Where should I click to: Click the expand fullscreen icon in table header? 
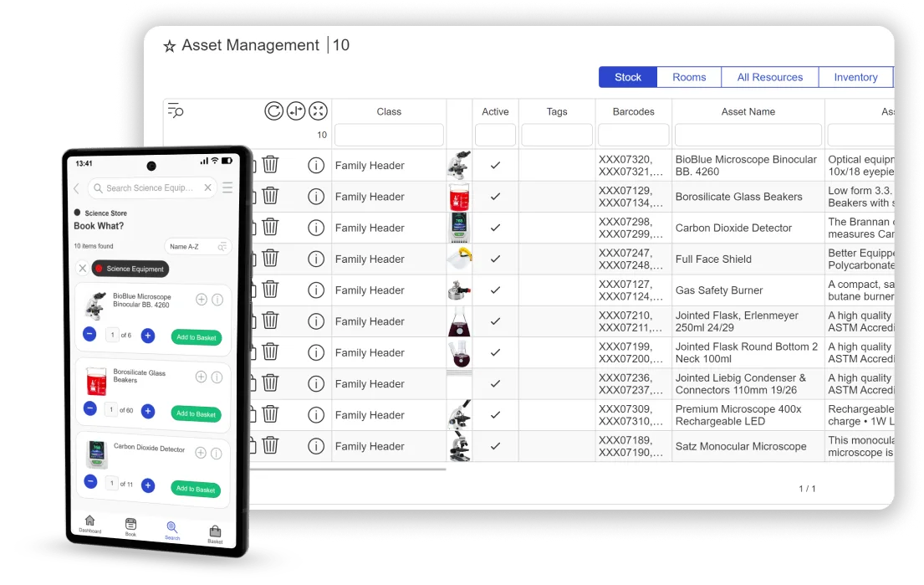click(x=319, y=111)
